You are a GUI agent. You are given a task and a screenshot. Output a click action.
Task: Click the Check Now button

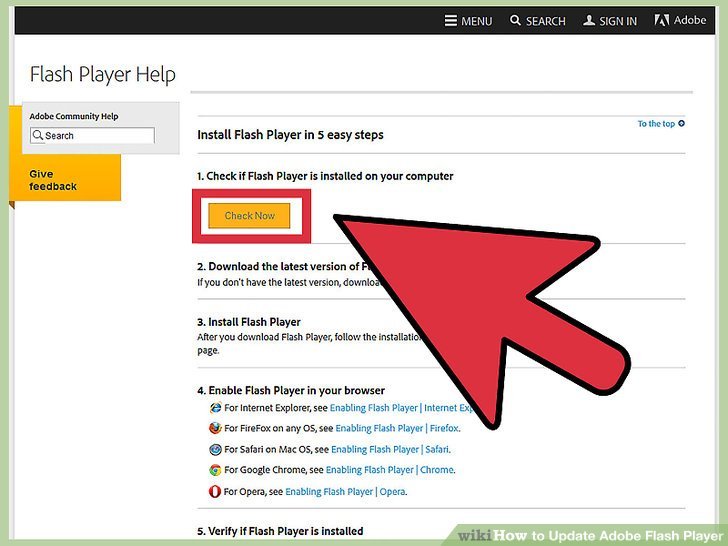(x=249, y=215)
